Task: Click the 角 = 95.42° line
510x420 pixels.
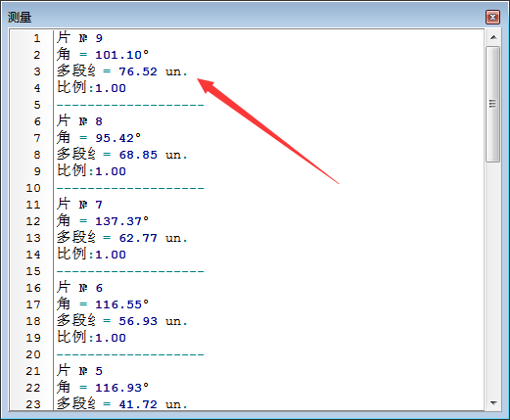Action: click(x=99, y=138)
